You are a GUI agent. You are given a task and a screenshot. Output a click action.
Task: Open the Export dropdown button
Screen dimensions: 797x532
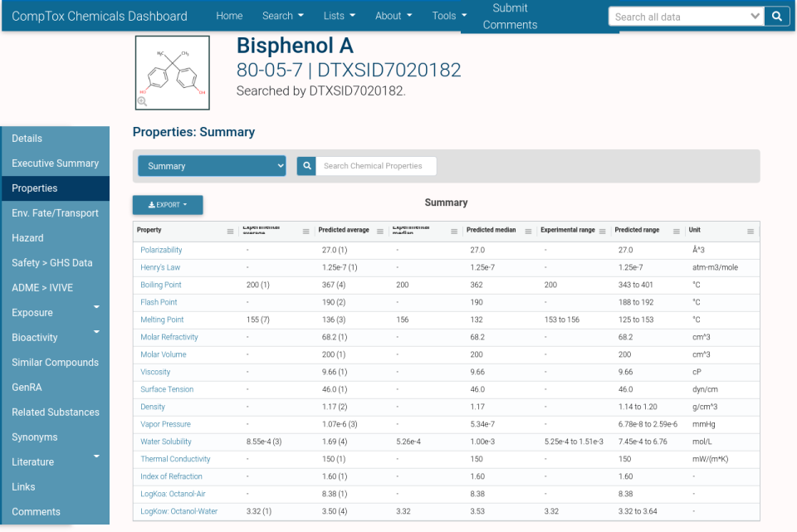click(x=168, y=205)
